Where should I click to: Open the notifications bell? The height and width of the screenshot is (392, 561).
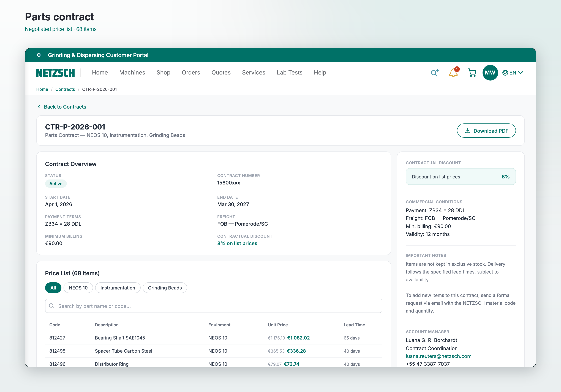click(x=453, y=73)
